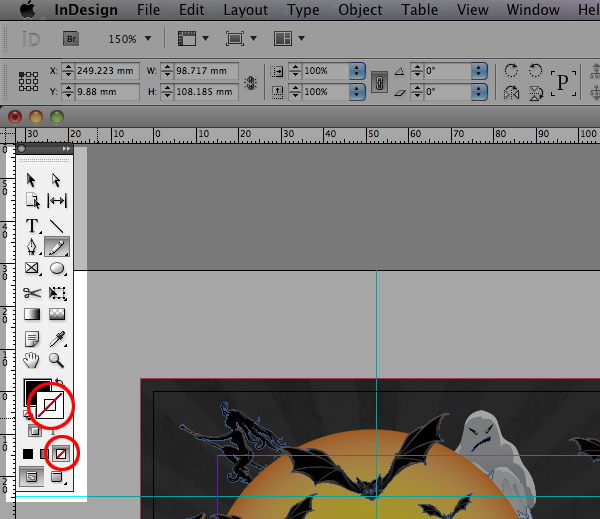Activate the Zoom magnifier tool
Image resolution: width=600 pixels, height=519 pixels.
point(56,361)
